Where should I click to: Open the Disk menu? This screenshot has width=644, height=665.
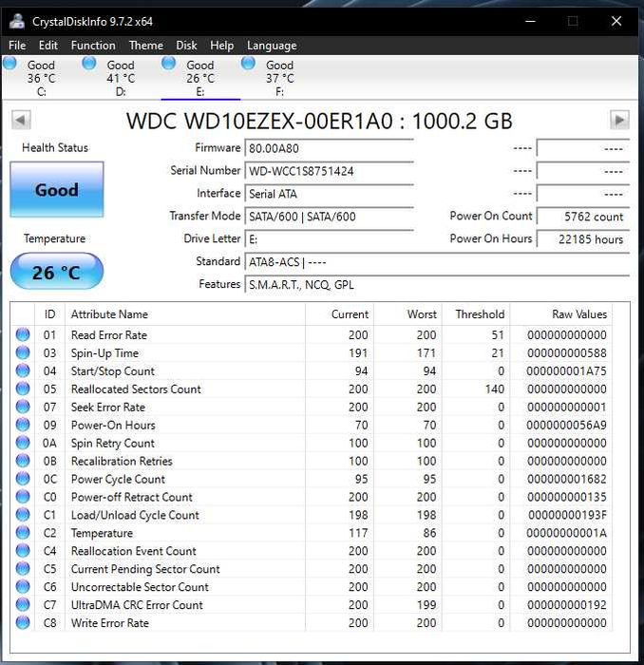pos(186,46)
